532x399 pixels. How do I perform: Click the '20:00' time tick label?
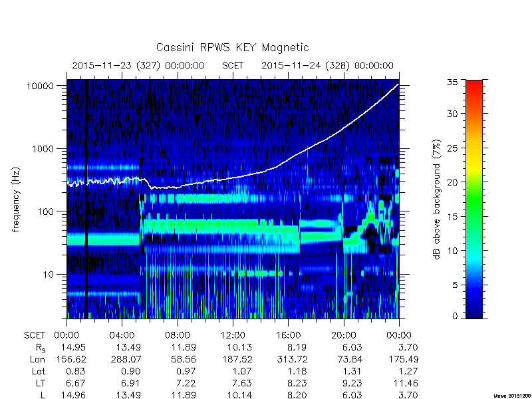(x=344, y=336)
